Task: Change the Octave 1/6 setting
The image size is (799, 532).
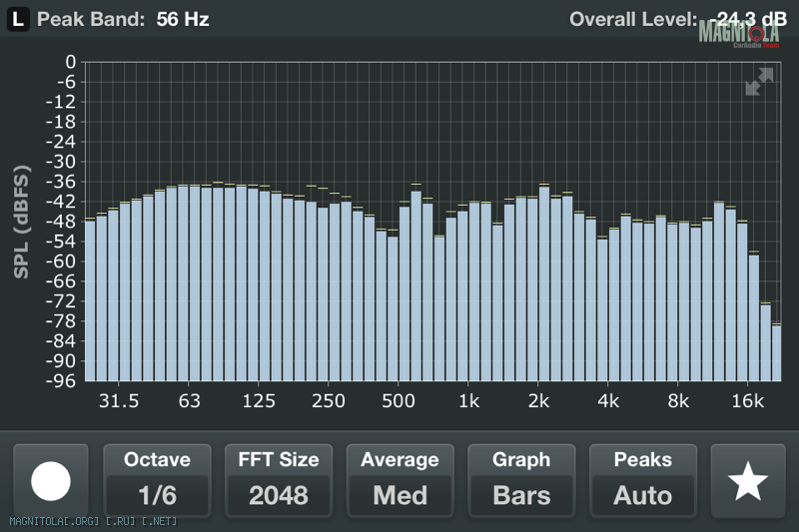Action: [157, 481]
